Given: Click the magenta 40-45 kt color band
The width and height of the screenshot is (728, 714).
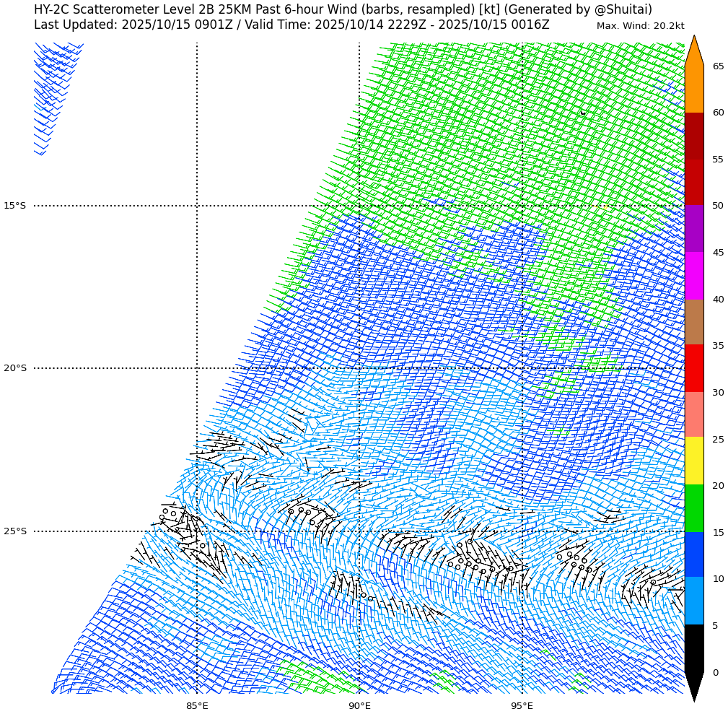Looking at the screenshot, I should coord(693,276).
